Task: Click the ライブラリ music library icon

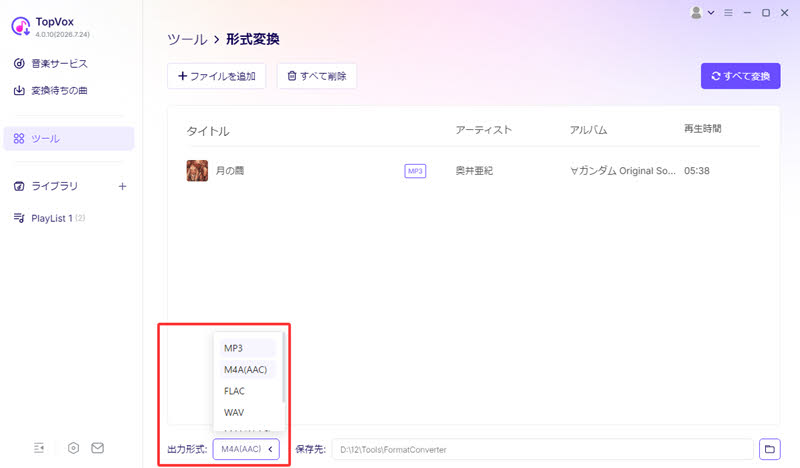Action: click(19, 186)
